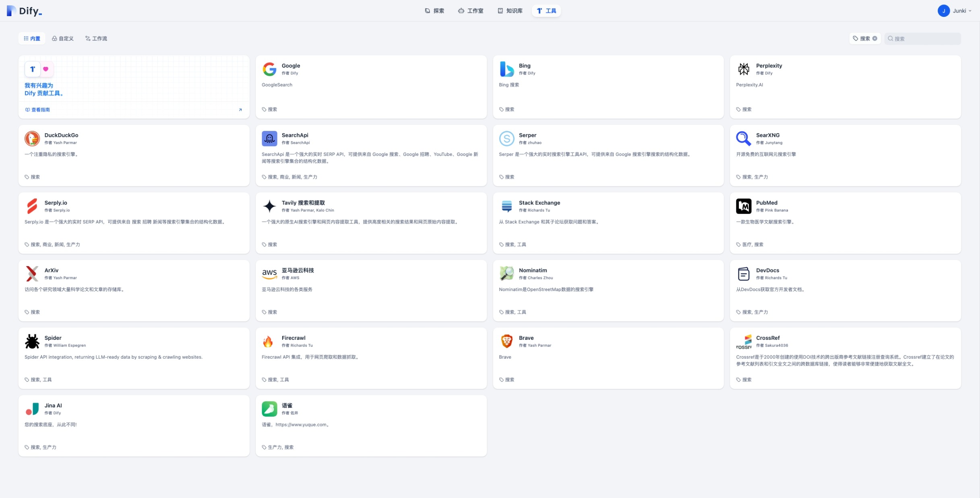
Task: Click the Perplexity.AI tool icon
Action: click(744, 69)
